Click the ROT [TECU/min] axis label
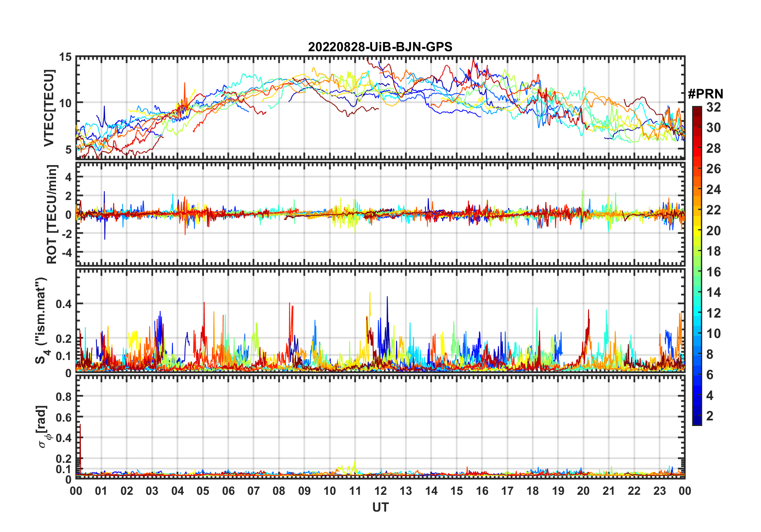This screenshot has height=532, width=761. tap(52, 214)
